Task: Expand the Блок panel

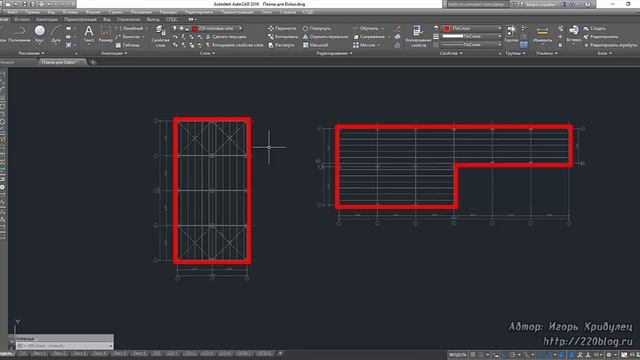Action: 604,53
